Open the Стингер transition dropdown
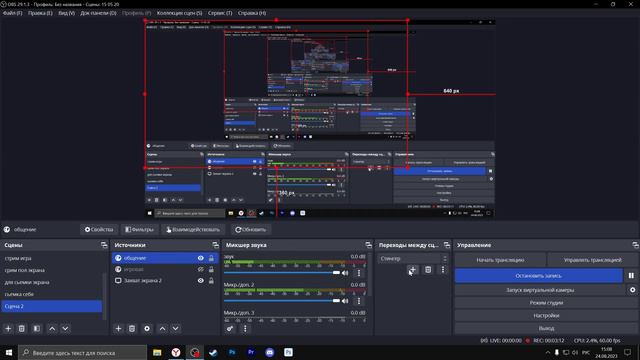 [412, 258]
